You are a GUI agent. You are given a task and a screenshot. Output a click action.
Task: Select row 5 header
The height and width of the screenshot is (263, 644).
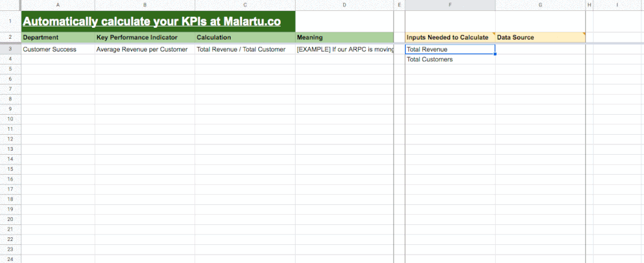(10, 69)
